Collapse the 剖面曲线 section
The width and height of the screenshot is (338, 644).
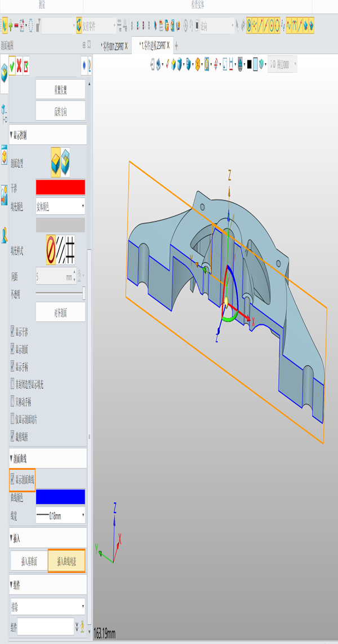[x=47, y=458]
